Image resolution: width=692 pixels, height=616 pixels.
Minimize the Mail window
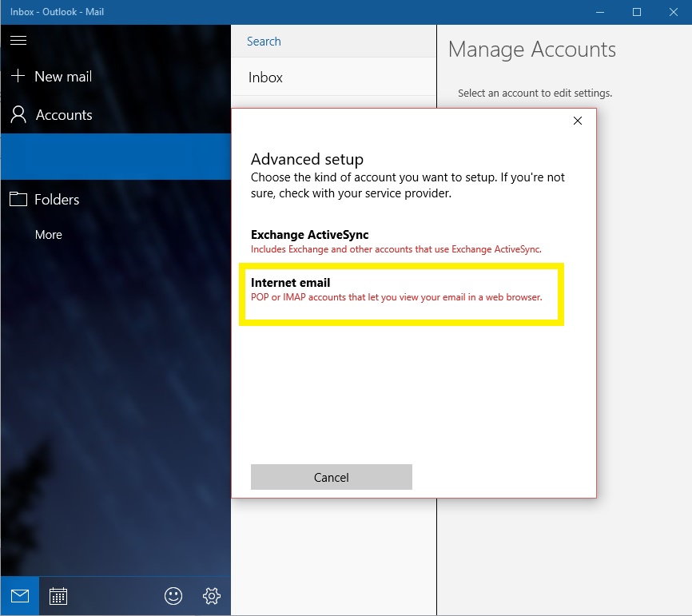(600, 12)
